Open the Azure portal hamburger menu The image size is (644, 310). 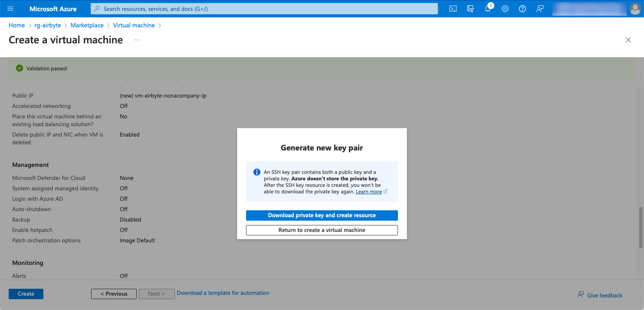[x=11, y=9]
